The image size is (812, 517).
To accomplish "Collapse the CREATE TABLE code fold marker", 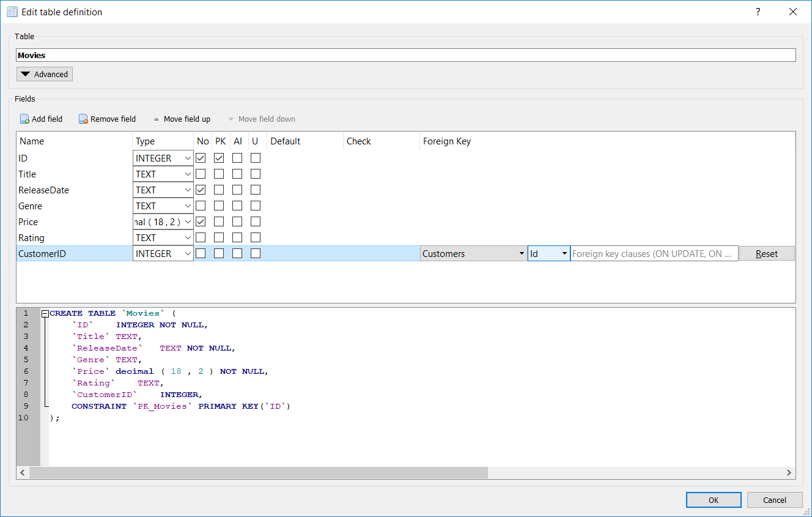I will [45, 313].
